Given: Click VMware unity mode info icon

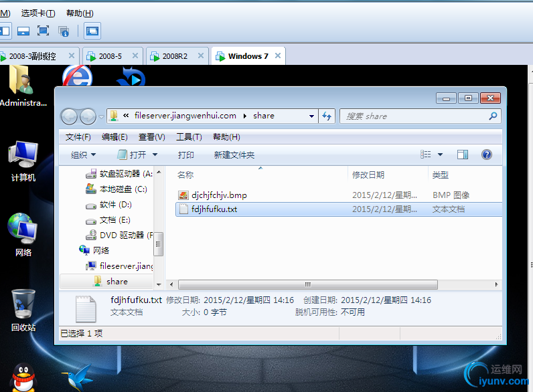Looking at the screenshot, I should (64, 31).
